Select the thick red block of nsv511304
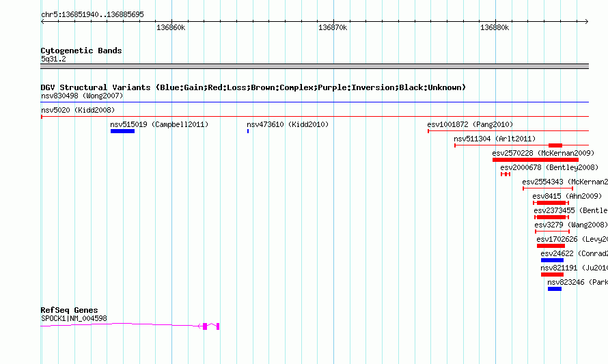This screenshot has height=364, width=608. coord(555,145)
